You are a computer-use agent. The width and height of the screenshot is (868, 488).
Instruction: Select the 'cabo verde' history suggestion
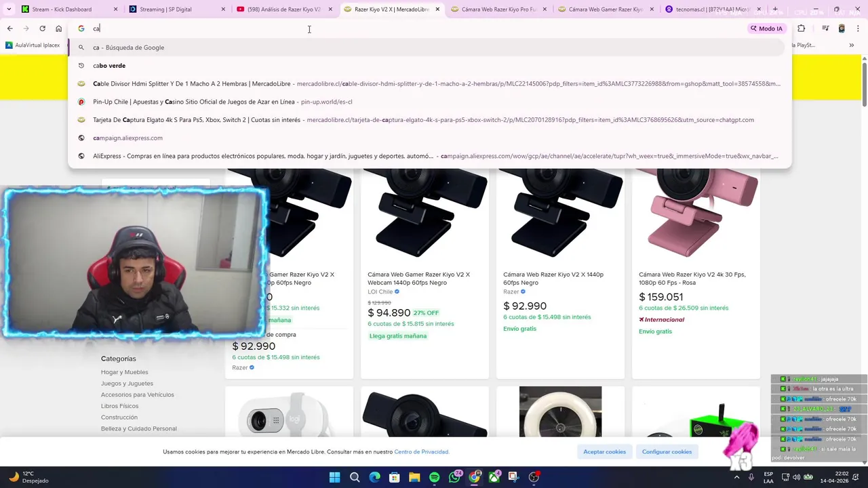coord(427,66)
